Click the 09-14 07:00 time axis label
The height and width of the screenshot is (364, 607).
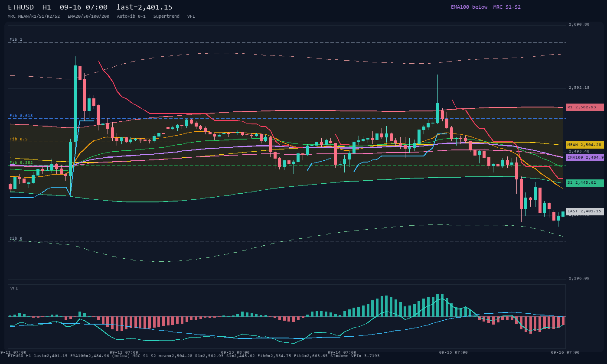342,352
